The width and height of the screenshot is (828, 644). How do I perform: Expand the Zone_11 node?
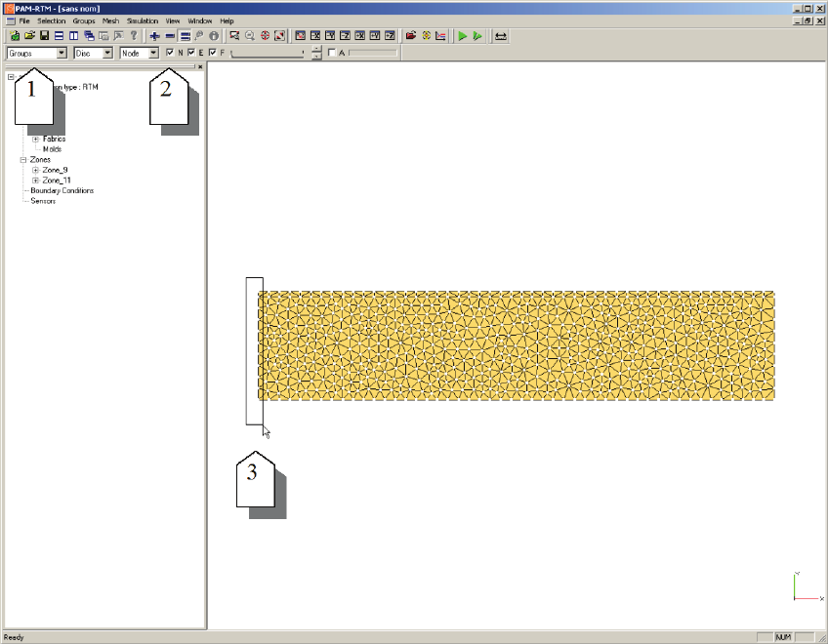tap(35, 181)
